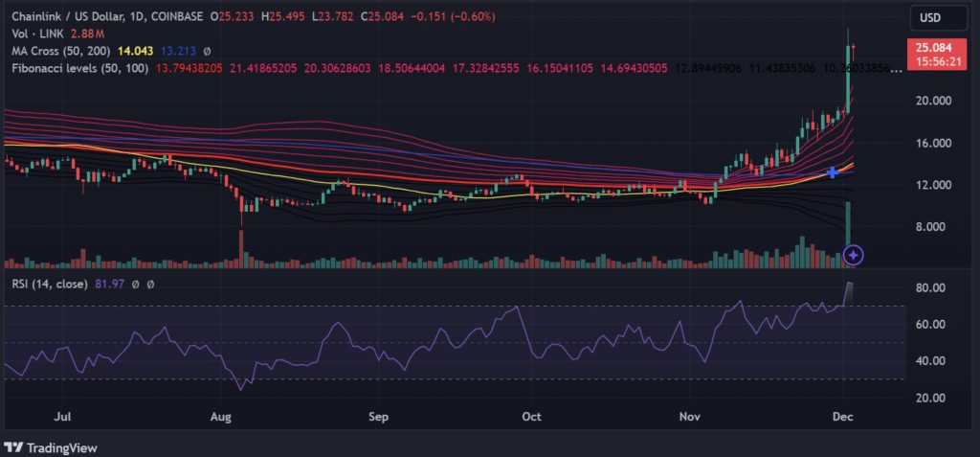The image size is (980, 457).
Task: Click the tall red volume bar in August
Action: pos(241,249)
